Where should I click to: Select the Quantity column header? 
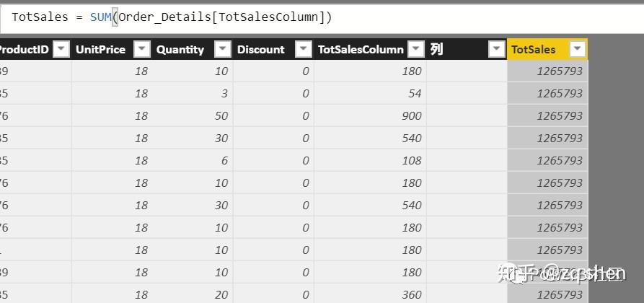click(180, 49)
